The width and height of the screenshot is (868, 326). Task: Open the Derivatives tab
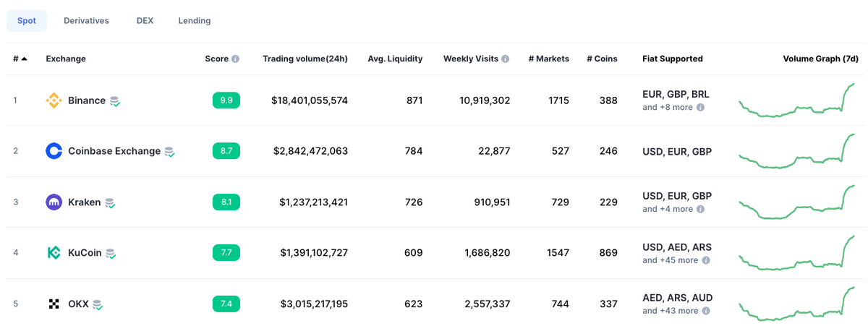click(86, 21)
